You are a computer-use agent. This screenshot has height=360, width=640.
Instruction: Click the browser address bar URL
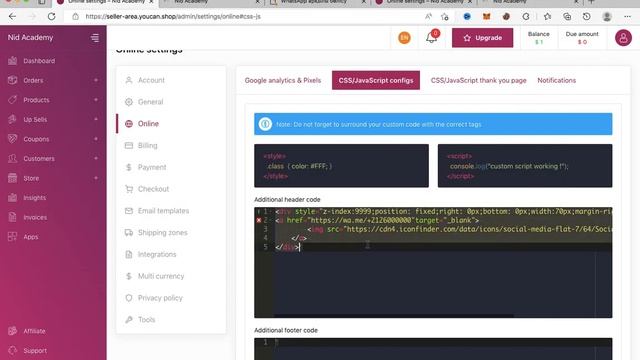point(173,17)
